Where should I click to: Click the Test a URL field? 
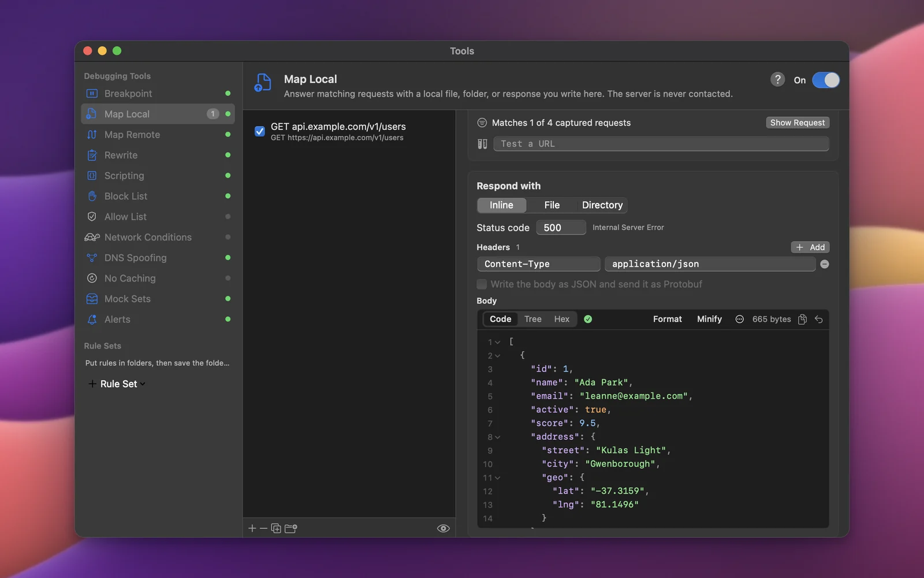pyautogui.click(x=661, y=144)
